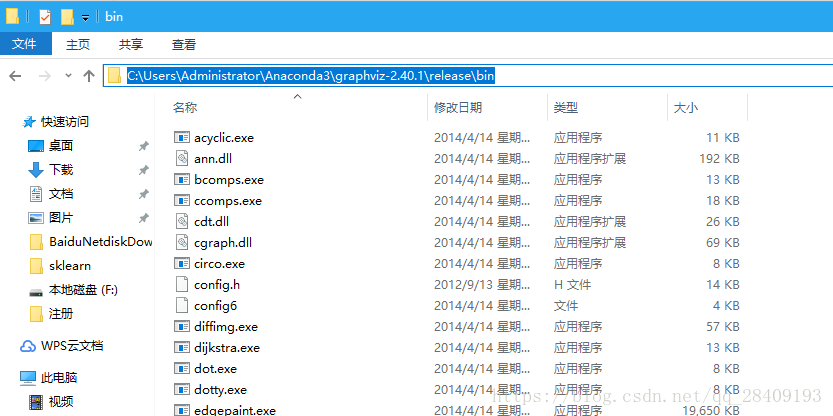Open the 文件 ribbon tab

coord(25,44)
